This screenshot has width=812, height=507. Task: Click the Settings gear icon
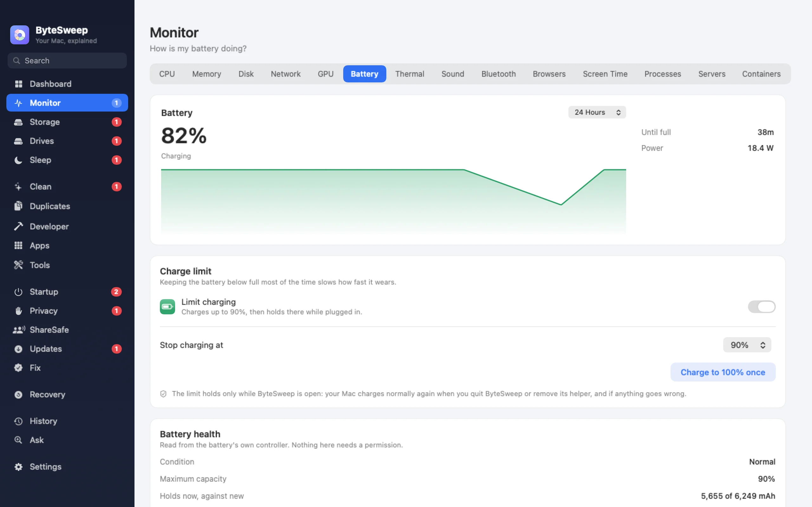[18, 467]
